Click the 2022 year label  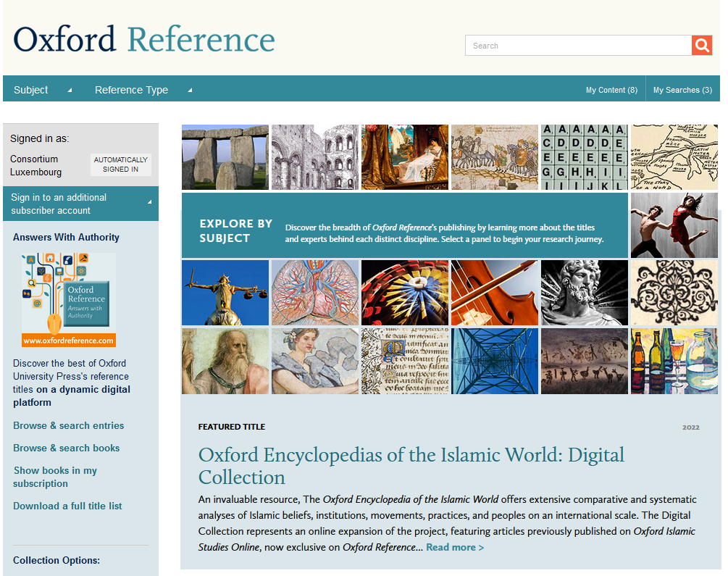click(691, 427)
